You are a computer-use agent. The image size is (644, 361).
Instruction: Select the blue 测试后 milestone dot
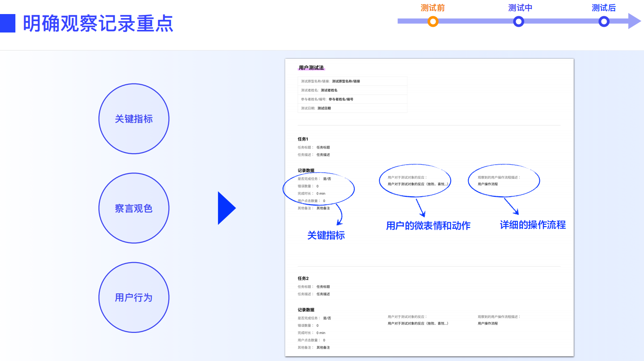click(603, 21)
